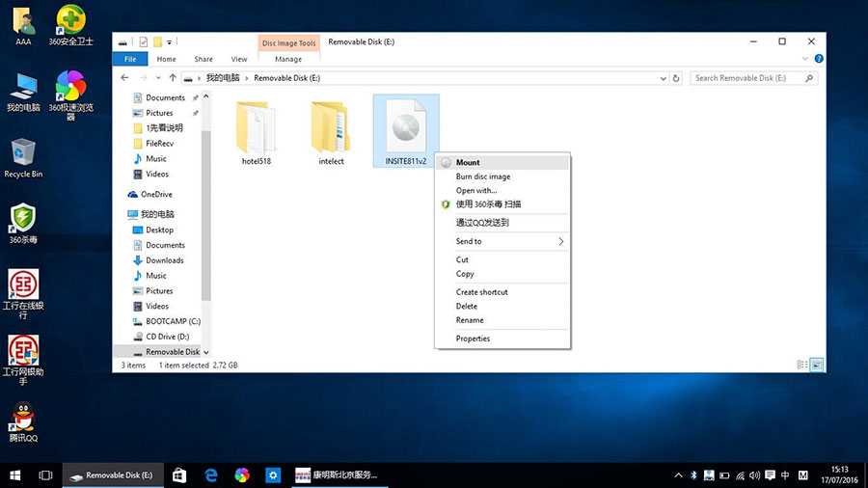Select Rename in the context menu
Image resolution: width=868 pixels, height=488 pixels.
click(x=502, y=320)
